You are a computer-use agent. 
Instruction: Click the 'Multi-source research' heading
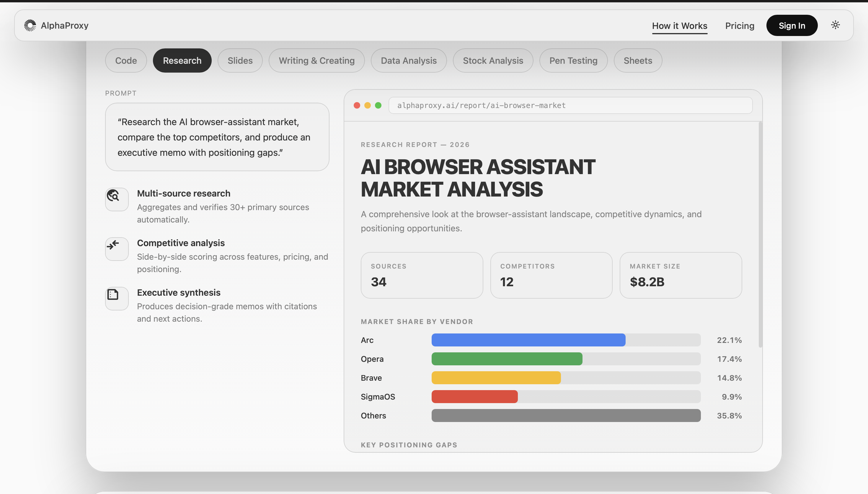184,193
